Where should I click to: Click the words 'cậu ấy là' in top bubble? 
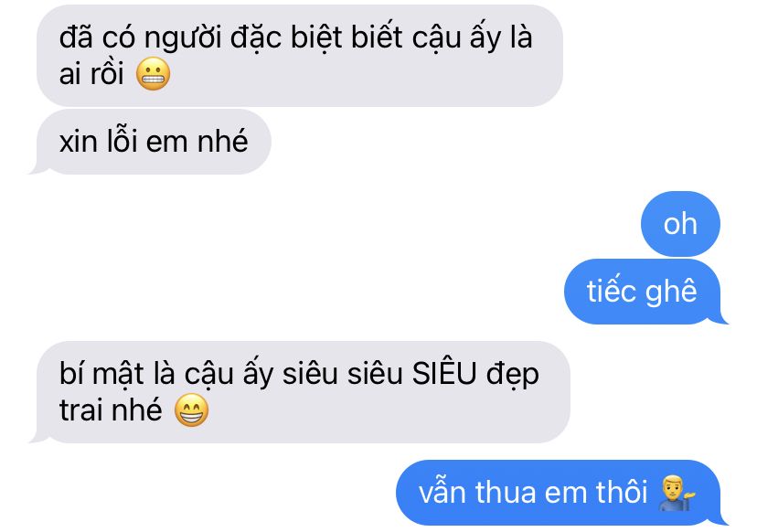point(472,38)
